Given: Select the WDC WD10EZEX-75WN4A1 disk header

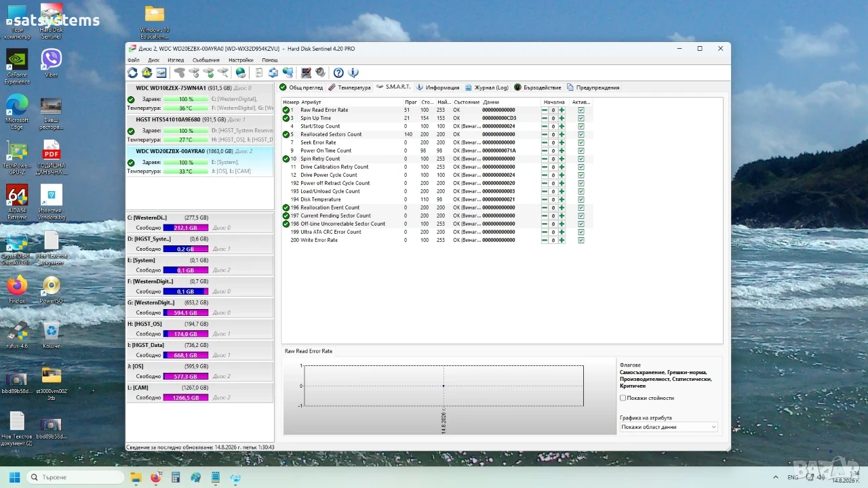Looking at the screenshot, I should tap(199, 88).
